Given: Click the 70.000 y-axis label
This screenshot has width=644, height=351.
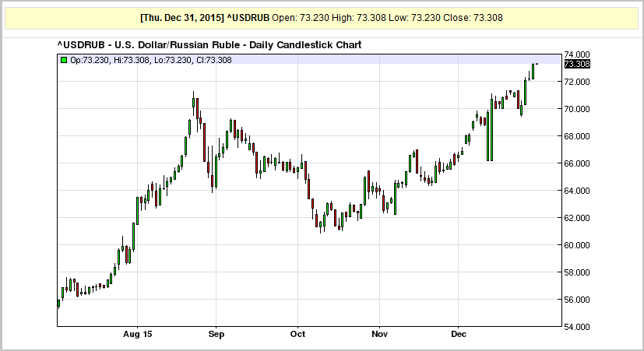Looking at the screenshot, I should click(x=577, y=109).
